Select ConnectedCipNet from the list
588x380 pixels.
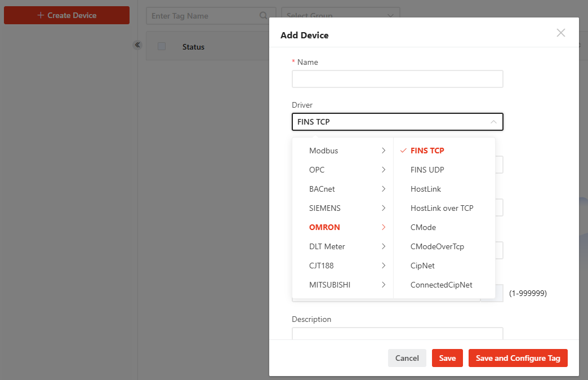coord(441,285)
